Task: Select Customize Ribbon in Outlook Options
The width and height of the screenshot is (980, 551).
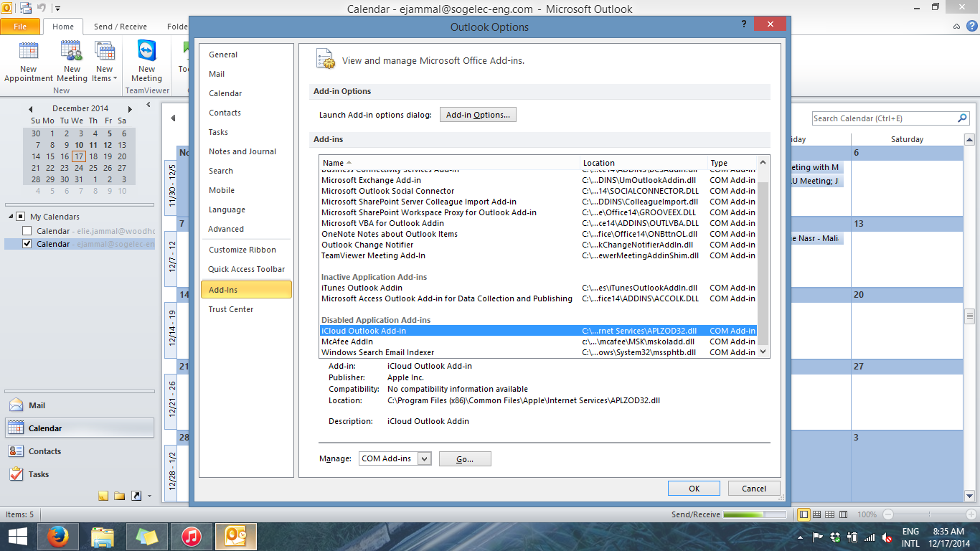Action: (x=246, y=250)
